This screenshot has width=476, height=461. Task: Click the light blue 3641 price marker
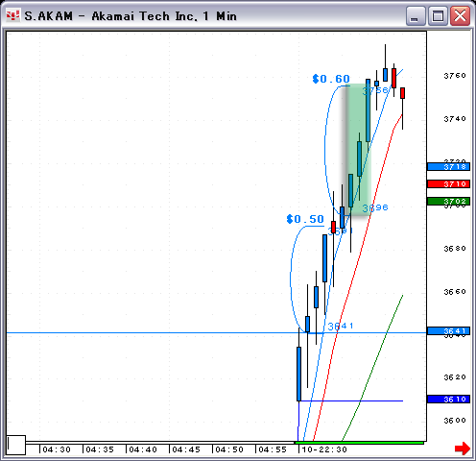coord(448,330)
